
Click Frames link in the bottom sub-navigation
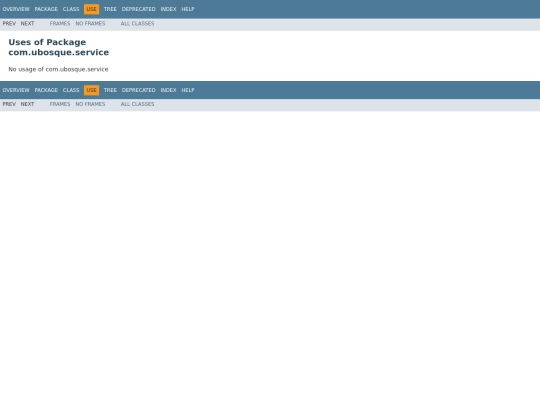click(60, 104)
